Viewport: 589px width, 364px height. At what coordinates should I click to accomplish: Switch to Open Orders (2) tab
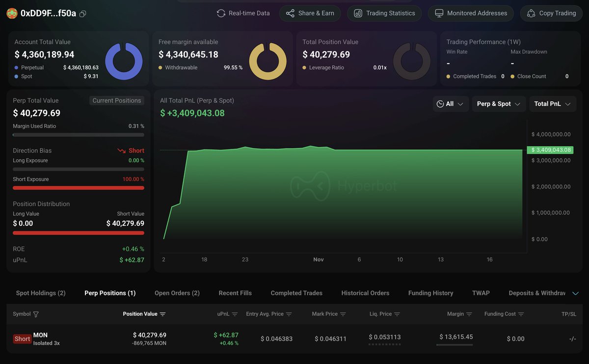177,293
